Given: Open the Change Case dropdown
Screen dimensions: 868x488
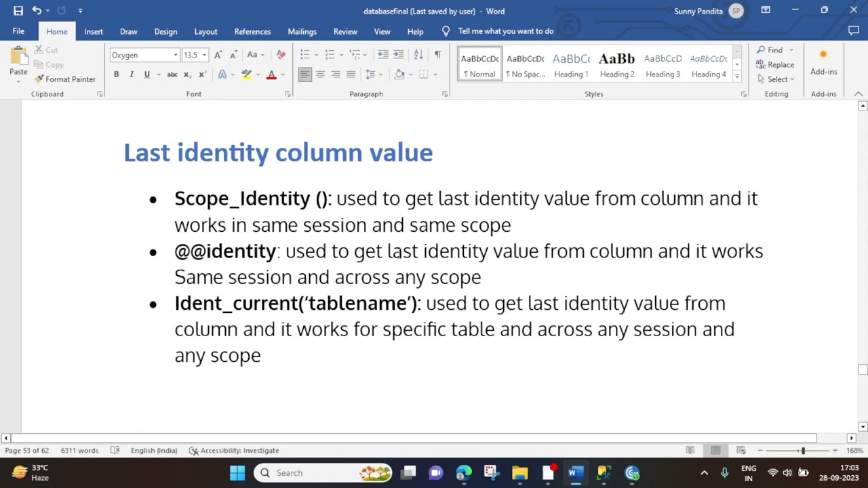Looking at the screenshot, I should [256, 55].
